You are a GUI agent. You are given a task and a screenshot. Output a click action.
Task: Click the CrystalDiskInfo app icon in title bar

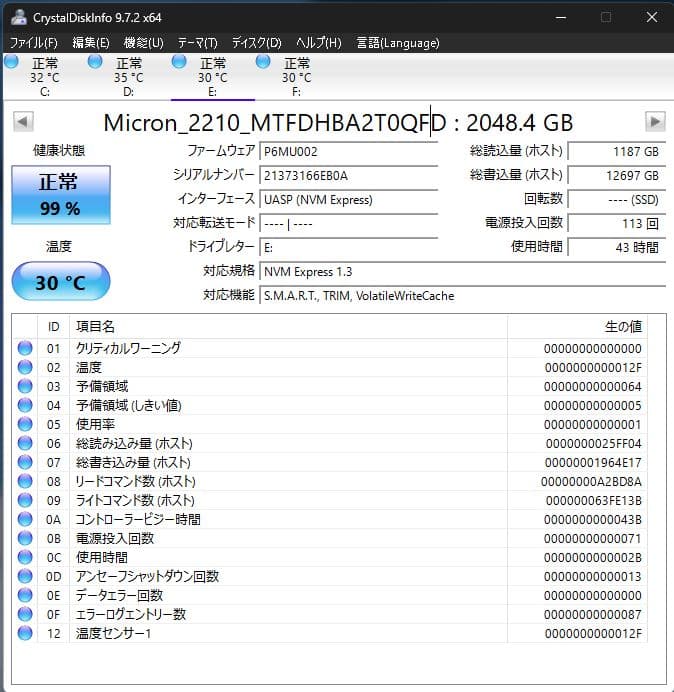pos(19,17)
